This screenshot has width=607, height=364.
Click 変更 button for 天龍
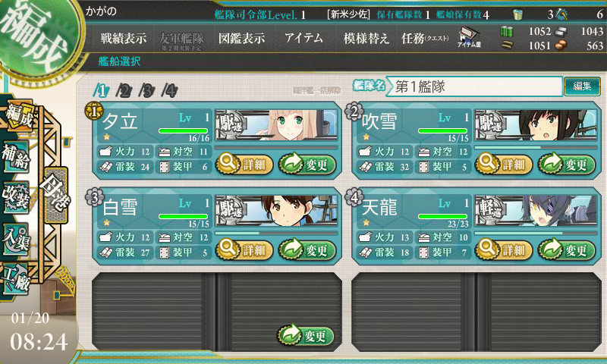pyautogui.click(x=566, y=250)
